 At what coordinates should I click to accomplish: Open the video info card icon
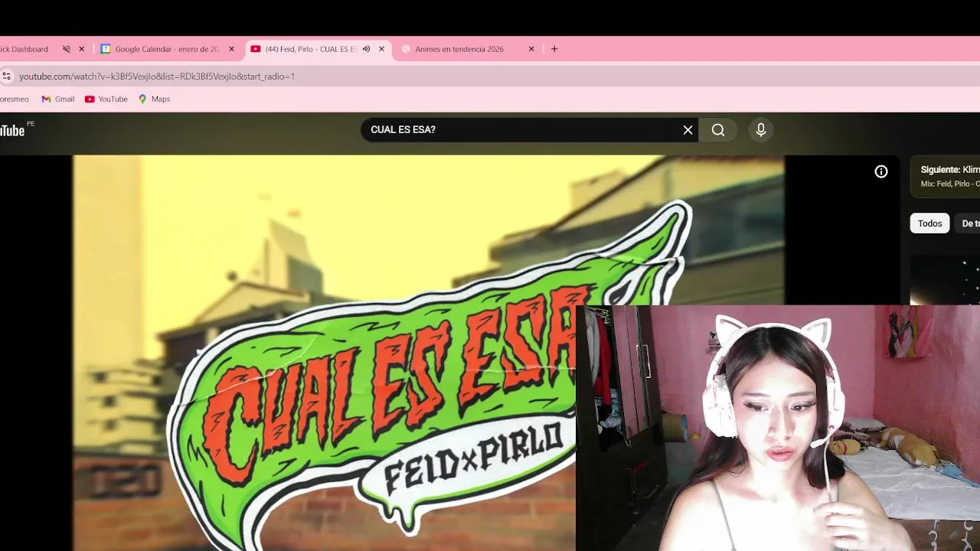[881, 171]
